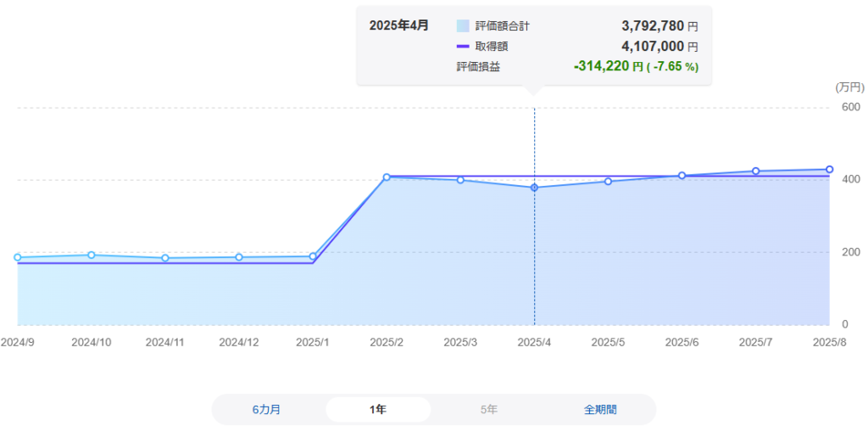The image size is (868, 426).
Task: Click the 2025/6 data point marker
Action: pyautogui.click(x=682, y=176)
